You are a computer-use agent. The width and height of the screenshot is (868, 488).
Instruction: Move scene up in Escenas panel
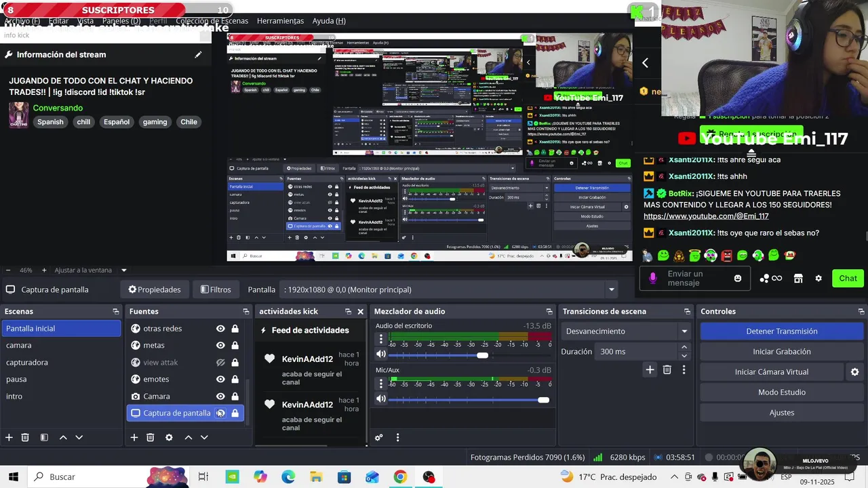point(63,437)
